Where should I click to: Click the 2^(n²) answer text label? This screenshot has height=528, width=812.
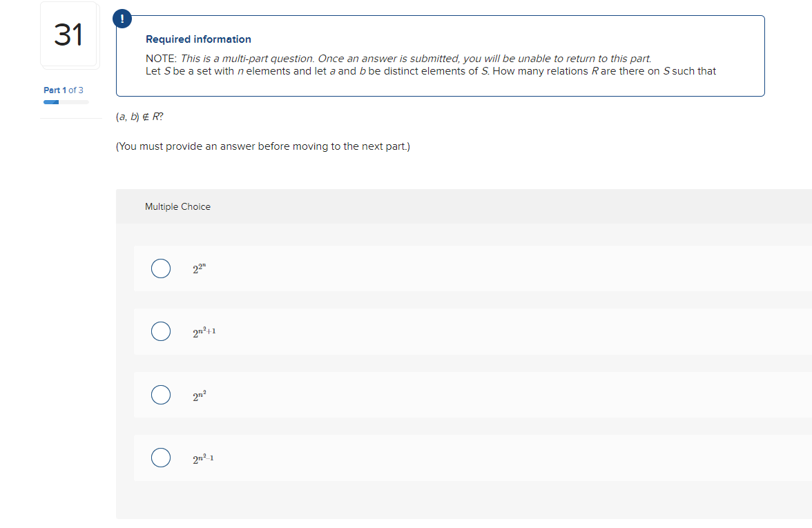(x=200, y=395)
